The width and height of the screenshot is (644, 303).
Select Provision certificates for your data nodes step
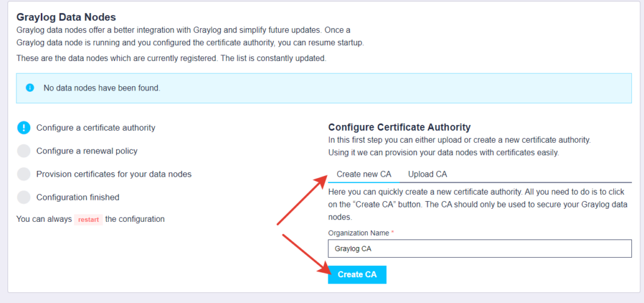[x=114, y=174]
